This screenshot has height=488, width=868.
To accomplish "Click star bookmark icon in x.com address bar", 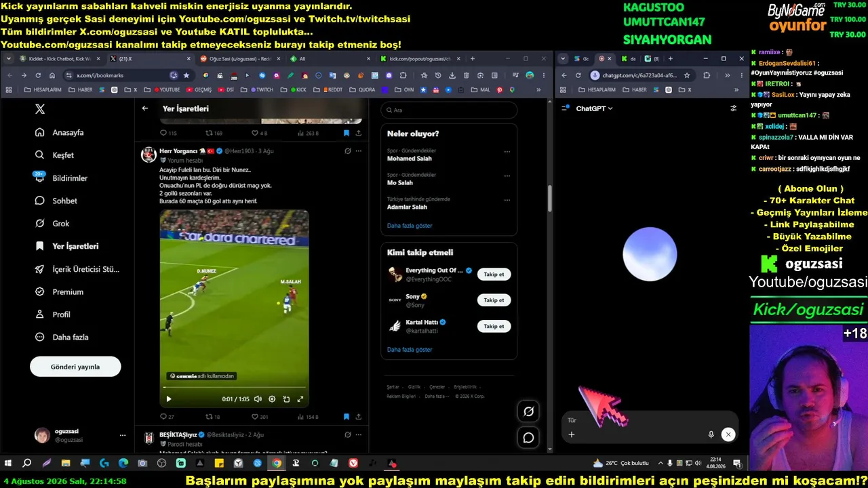I will tap(186, 75).
